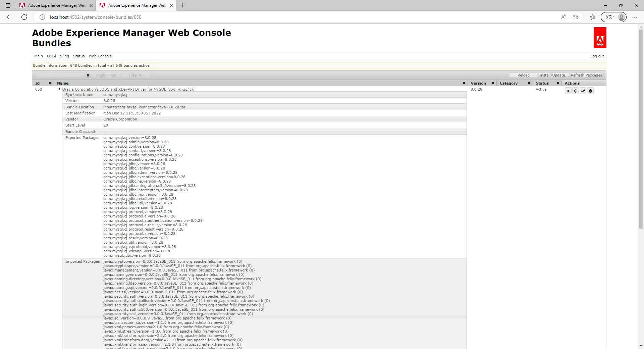Screen dimensions: 644x349
Task: Open the Oracle MySQL driver bundle name link
Action: [x=128, y=89]
